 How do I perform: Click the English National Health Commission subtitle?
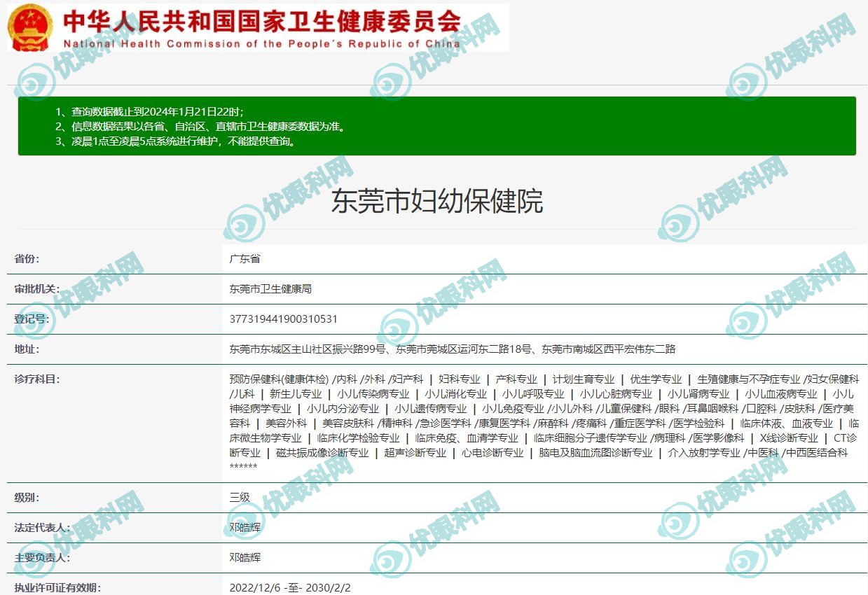(261, 43)
